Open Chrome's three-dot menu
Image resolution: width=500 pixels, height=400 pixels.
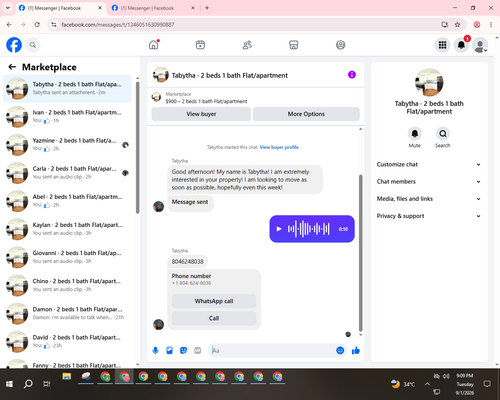(x=491, y=25)
